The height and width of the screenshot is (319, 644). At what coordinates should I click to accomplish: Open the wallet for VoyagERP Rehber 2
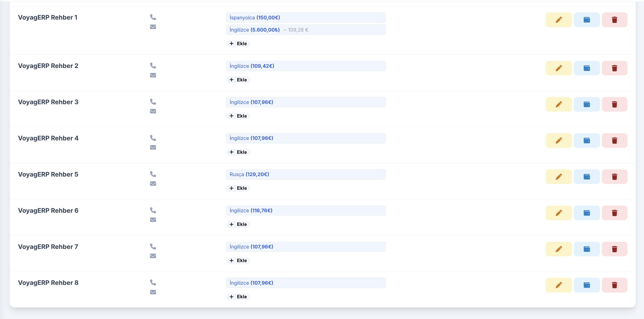coord(586,68)
